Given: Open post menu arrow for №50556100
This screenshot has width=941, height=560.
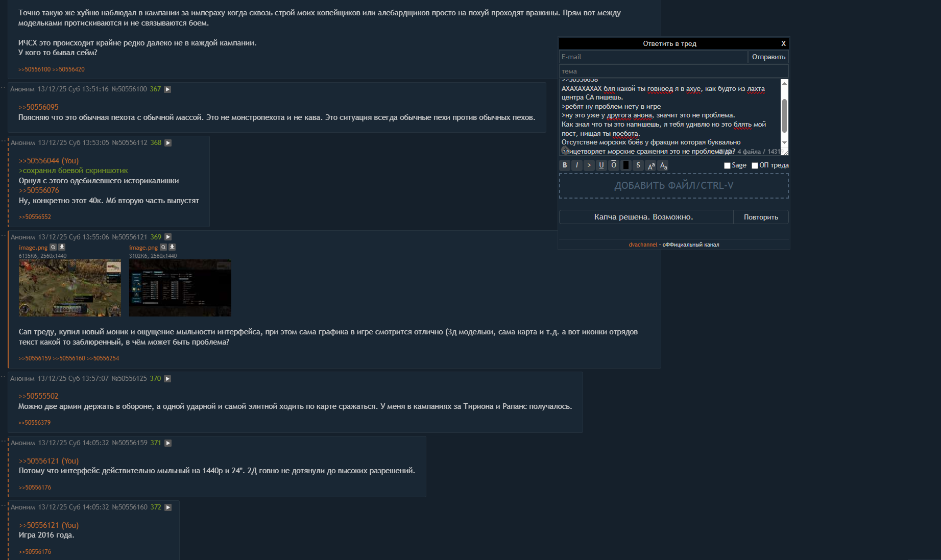Looking at the screenshot, I should click(167, 89).
